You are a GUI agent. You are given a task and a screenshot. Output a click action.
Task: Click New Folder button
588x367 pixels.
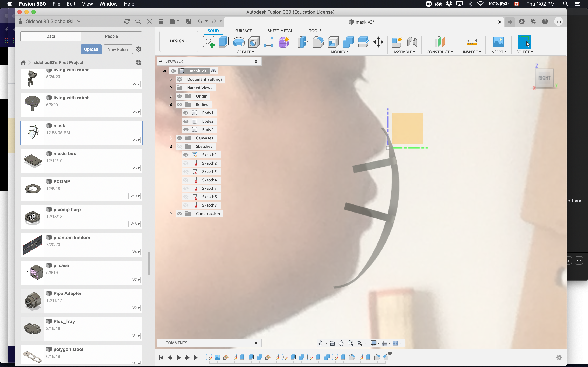tap(118, 49)
